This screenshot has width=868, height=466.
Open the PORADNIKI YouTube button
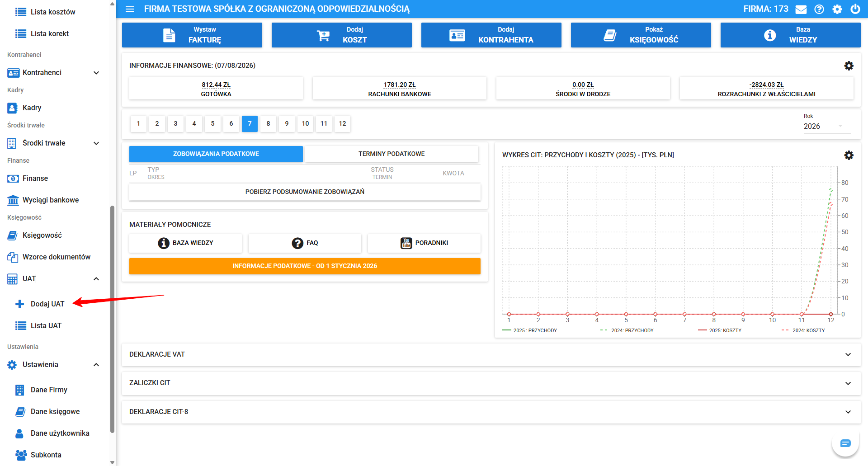click(x=424, y=243)
